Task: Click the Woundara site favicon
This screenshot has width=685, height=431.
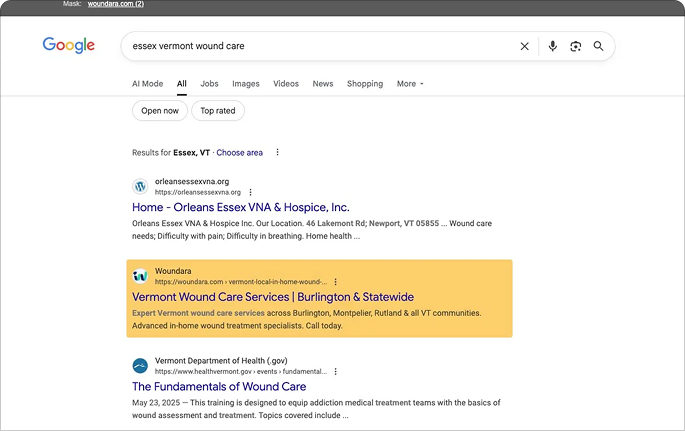Action: point(140,276)
